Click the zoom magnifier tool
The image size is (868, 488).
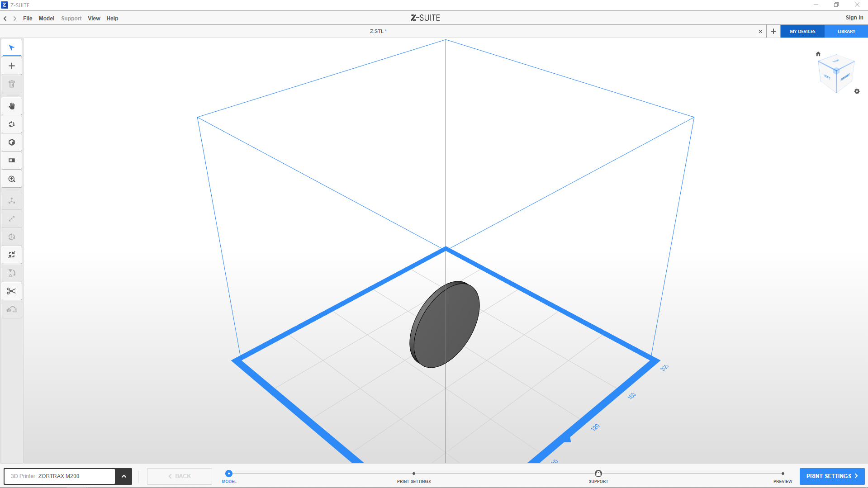(12, 179)
